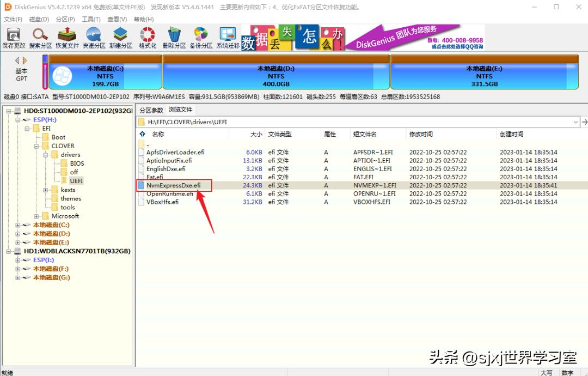
Task: Click the 快速分区 quick partition icon
Action: tap(94, 37)
